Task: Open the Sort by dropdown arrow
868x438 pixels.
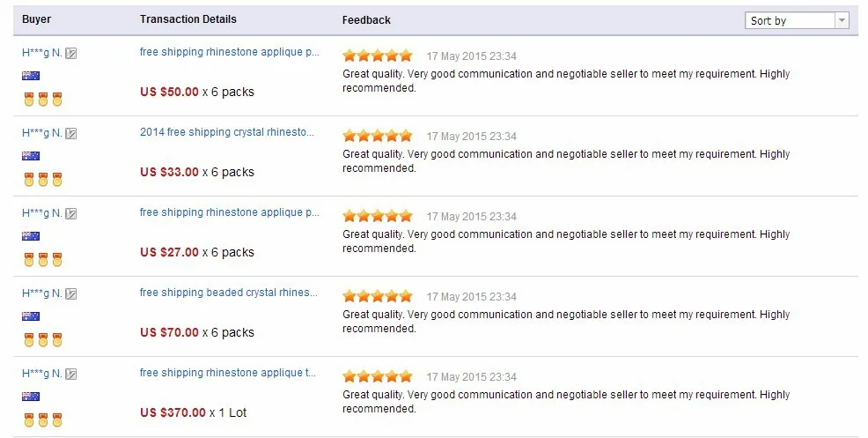Action: 842,20
